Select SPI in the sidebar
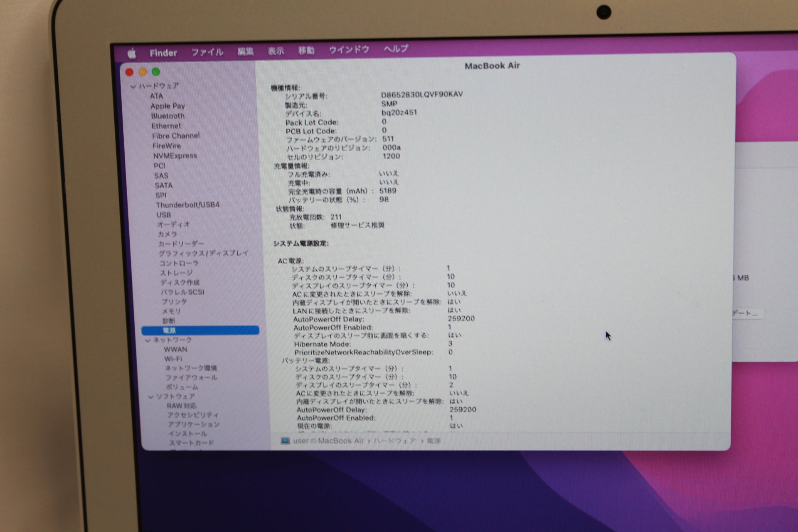Viewport: 798px width, 532px height. 161,195
